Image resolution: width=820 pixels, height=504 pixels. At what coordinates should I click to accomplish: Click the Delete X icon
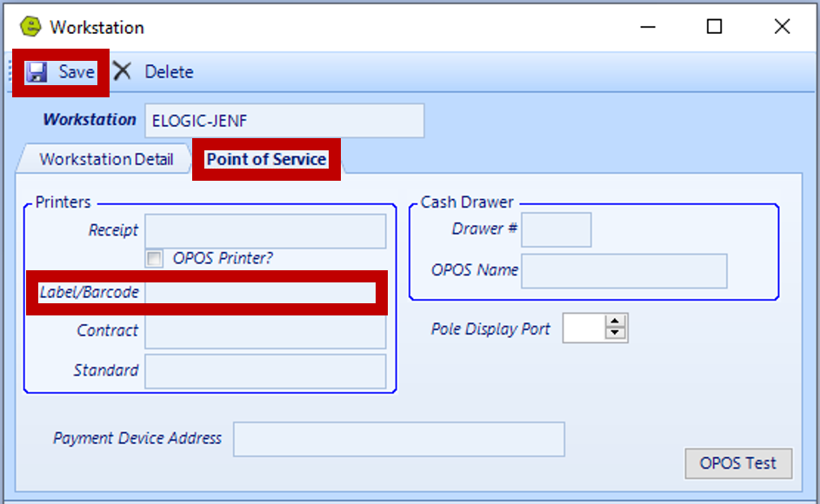123,71
